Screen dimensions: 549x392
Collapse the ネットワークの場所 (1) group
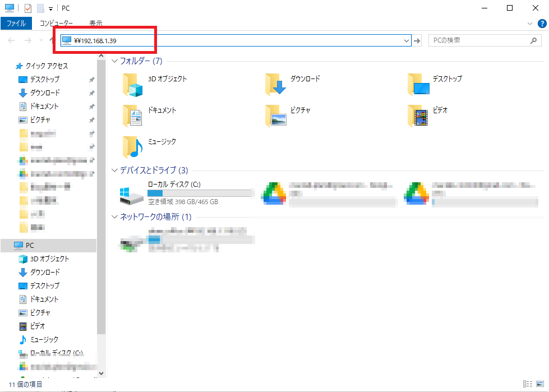[x=114, y=217]
